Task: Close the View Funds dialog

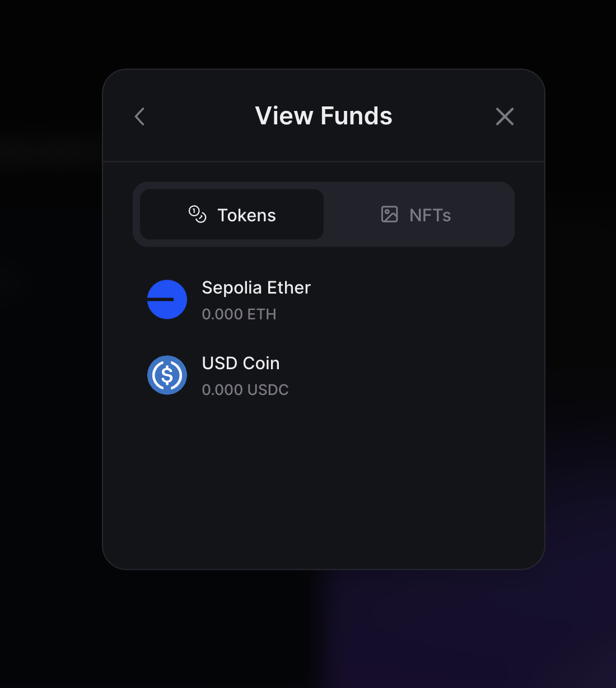Action: point(505,117)
